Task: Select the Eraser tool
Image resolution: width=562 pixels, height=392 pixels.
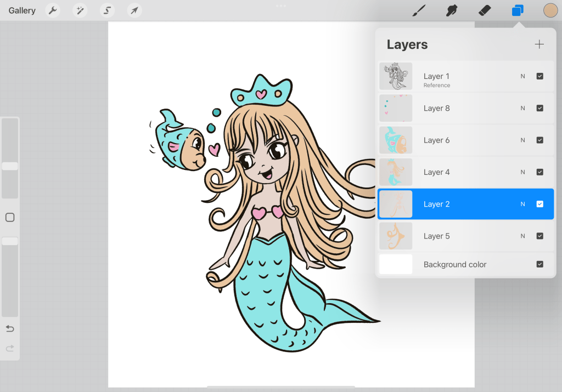Action: [485, 10]
